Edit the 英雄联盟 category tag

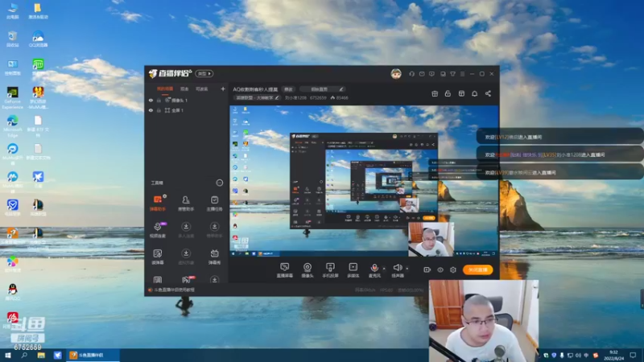click(257, 98)
